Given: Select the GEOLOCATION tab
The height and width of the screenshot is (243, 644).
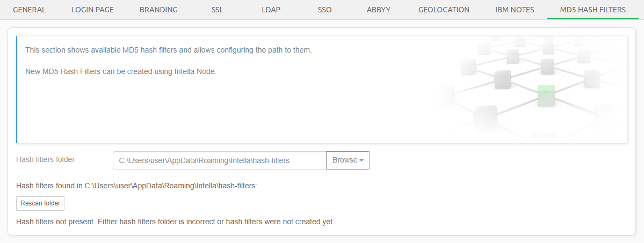Looking at the screenshot, I should [445, 10].
